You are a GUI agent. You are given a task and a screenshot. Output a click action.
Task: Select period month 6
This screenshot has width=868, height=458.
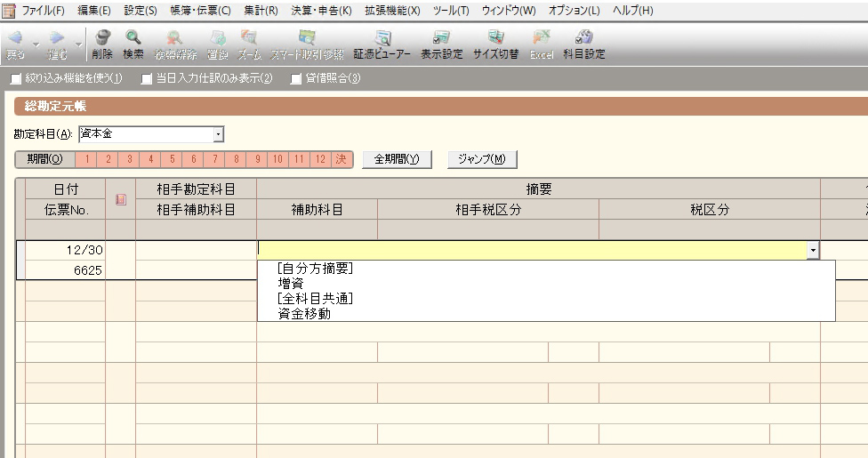tap(193, 159)
